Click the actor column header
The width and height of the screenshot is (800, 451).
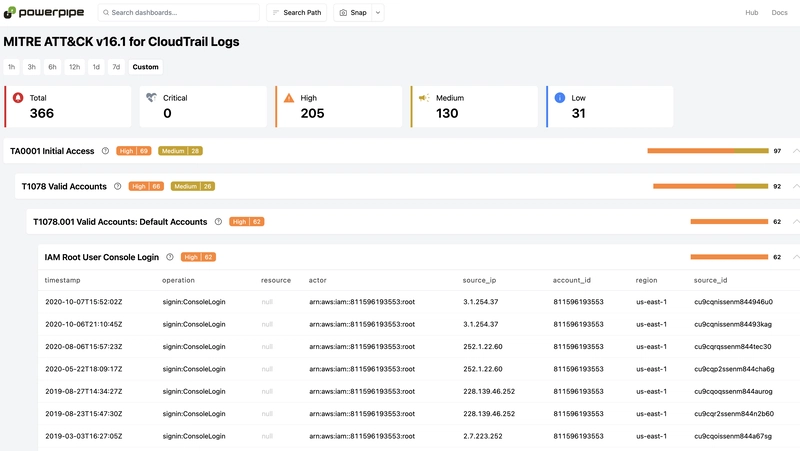pos(317,281)
